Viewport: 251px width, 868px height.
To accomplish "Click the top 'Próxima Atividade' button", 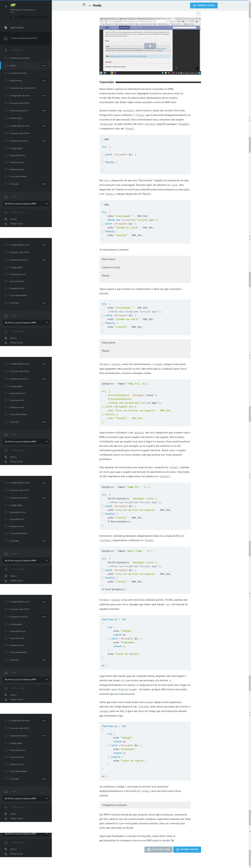I will tap(204, 5).
